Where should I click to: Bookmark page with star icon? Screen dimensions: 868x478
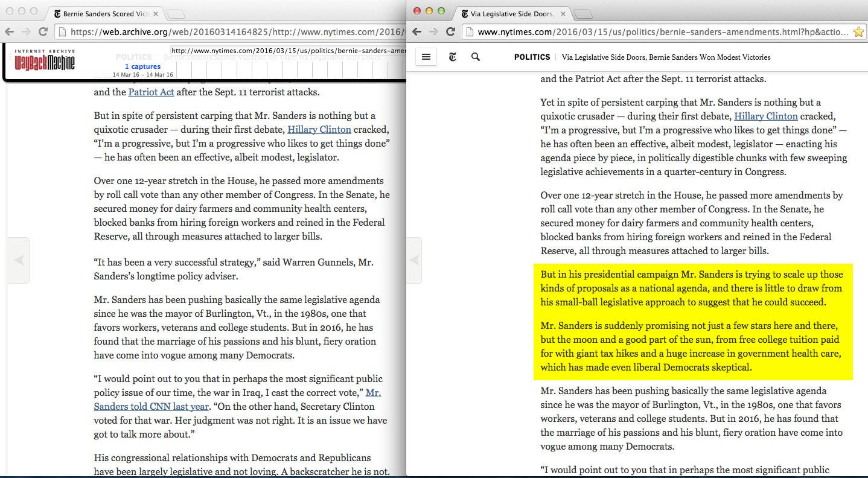coord(858,31)
